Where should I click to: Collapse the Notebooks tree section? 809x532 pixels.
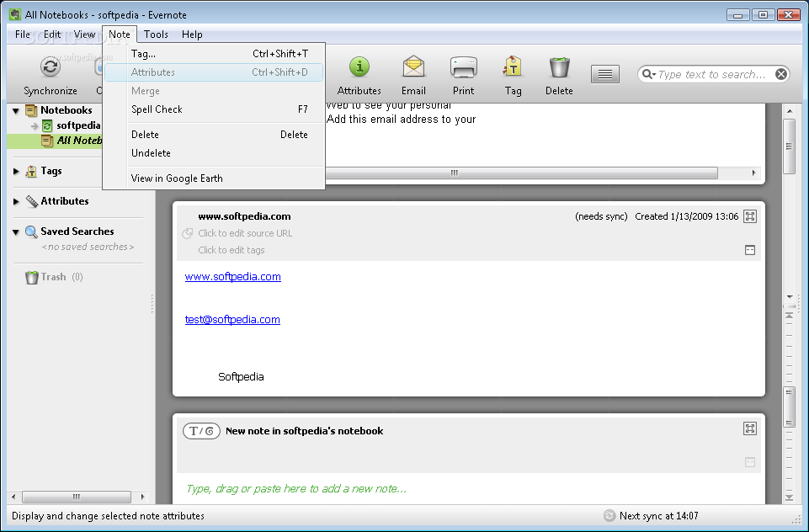point(15,110)
